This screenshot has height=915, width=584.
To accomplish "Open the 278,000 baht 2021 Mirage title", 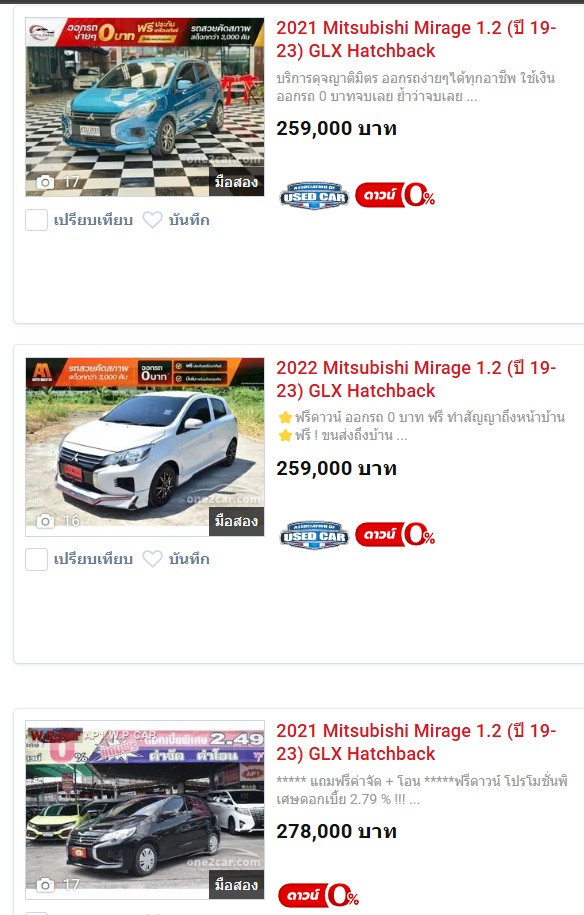I will [x=416, y=742].
